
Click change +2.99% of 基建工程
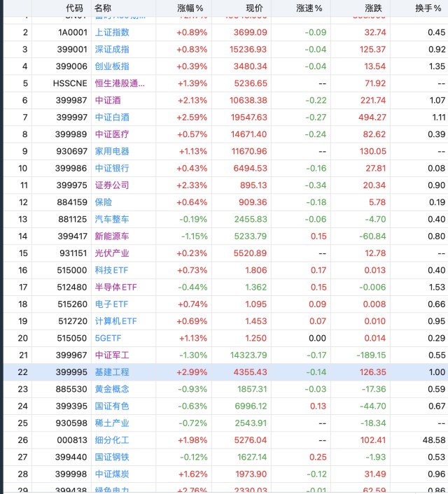192,372
